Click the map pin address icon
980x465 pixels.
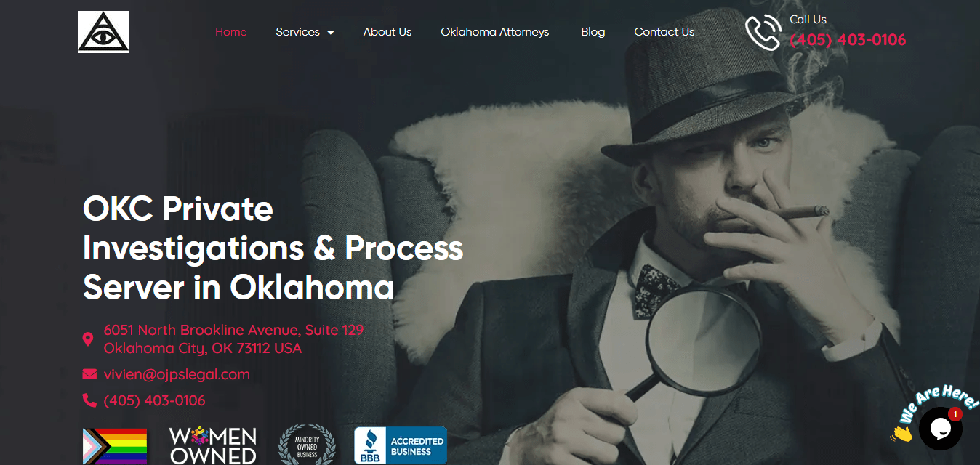pos(88,339)
